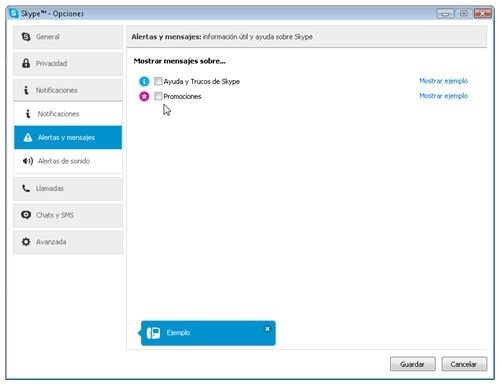Close the Ejemplo notification popup
The image size is (500, 385).
click(x=267, y=329)
